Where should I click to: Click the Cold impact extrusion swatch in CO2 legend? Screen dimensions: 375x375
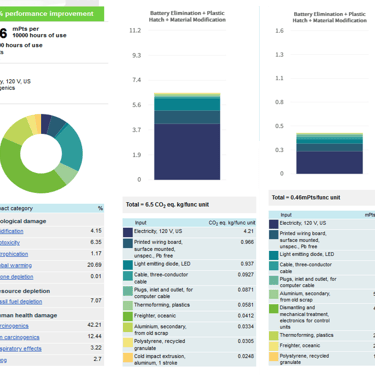point(128,358)
